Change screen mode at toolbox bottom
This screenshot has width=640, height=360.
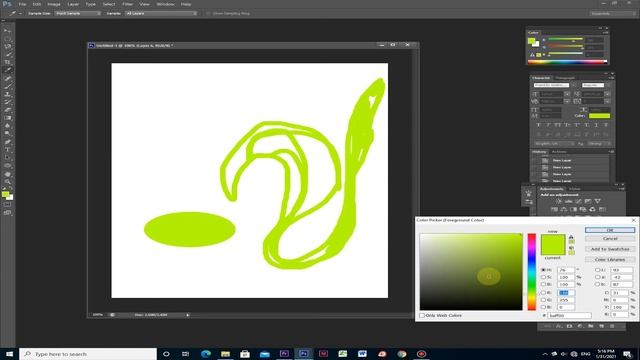(7, 213)
